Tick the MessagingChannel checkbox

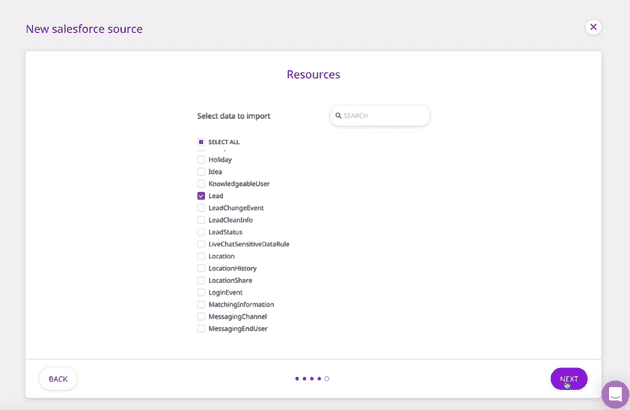pyautogui.click(x=201, y=316)
